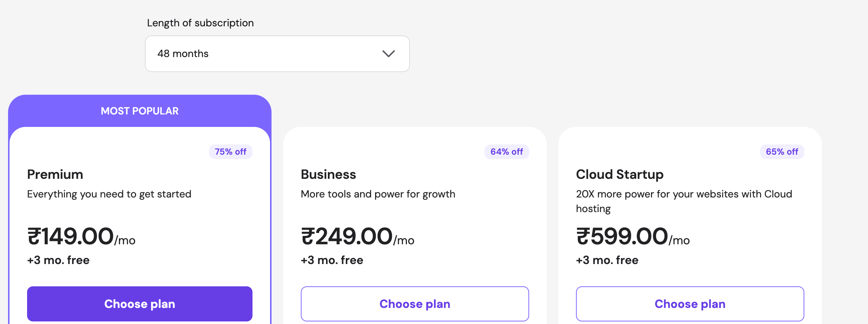This screenshot has width=868, height=324.
Task: Choose the Business plan
Action: click(x=415, y=304)
